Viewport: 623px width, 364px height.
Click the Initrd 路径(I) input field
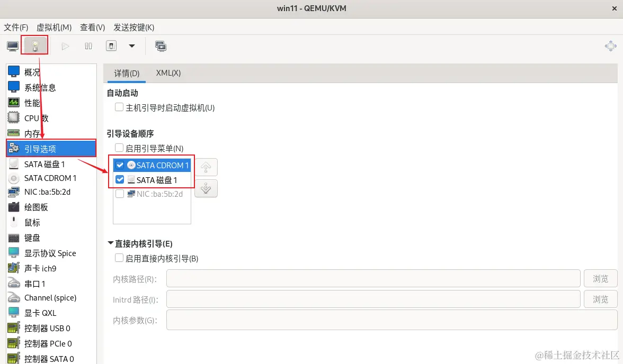(x=373, y=299)
